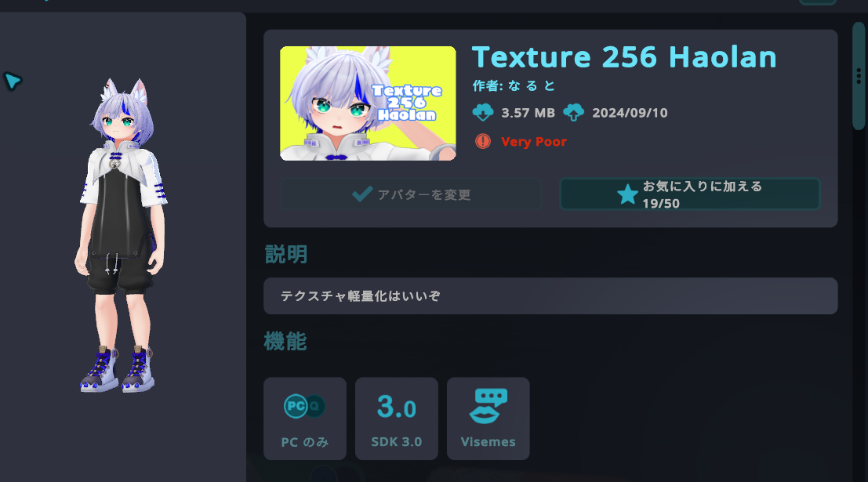Click the SDK 3.0 feature tile
Image resolution: width=868 pixels, height=482 pixels.
tap(396, 419)
